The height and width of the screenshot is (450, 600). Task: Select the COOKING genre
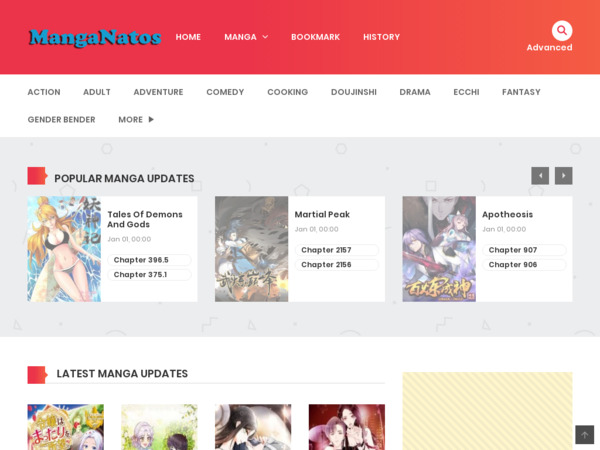[287, 92]
